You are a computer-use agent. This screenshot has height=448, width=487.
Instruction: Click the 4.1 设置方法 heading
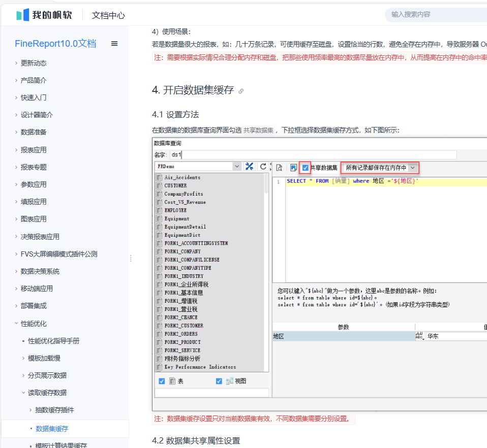[175, 114]
